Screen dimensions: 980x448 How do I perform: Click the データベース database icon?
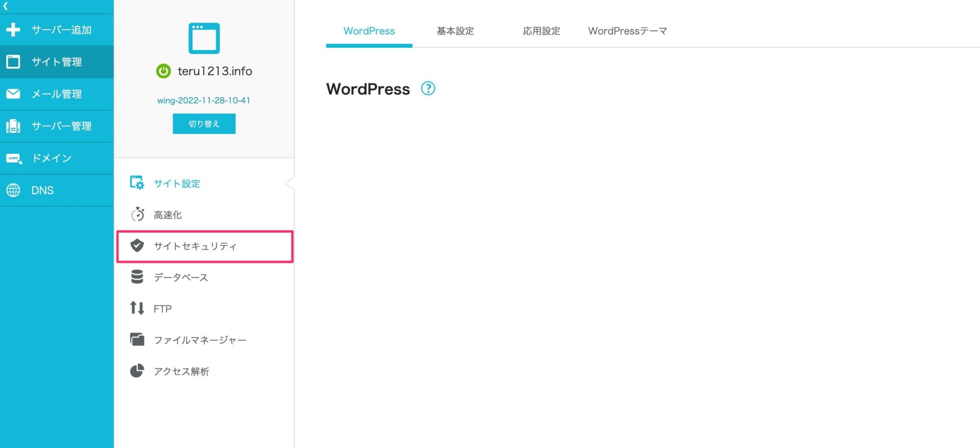click(137, 277)
